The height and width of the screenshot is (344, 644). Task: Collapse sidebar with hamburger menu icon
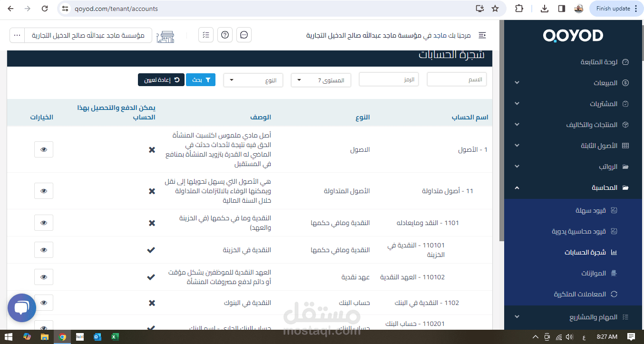[482, 35]
